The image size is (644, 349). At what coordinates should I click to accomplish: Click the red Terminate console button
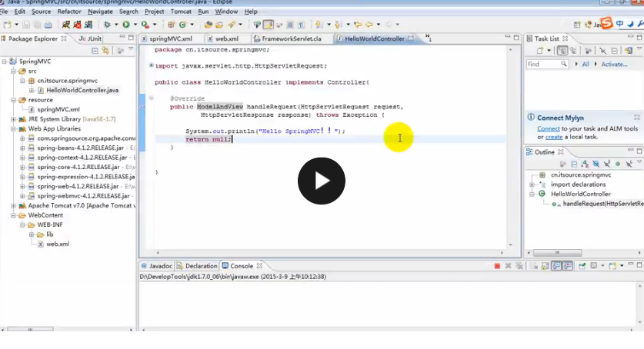pos(497,266)
